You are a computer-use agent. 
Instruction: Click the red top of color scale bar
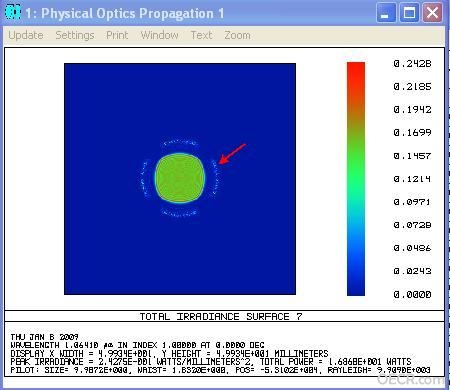(x=356, y=72)
